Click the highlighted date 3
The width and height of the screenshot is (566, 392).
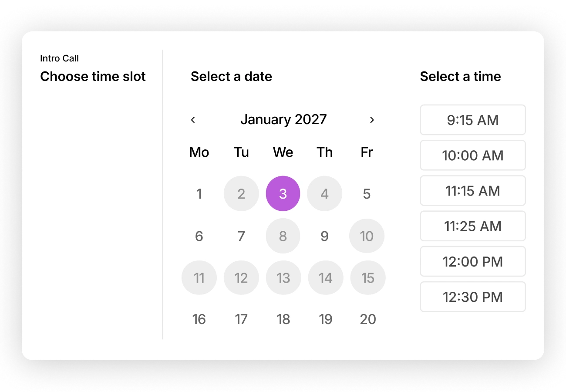coord(283,194)
